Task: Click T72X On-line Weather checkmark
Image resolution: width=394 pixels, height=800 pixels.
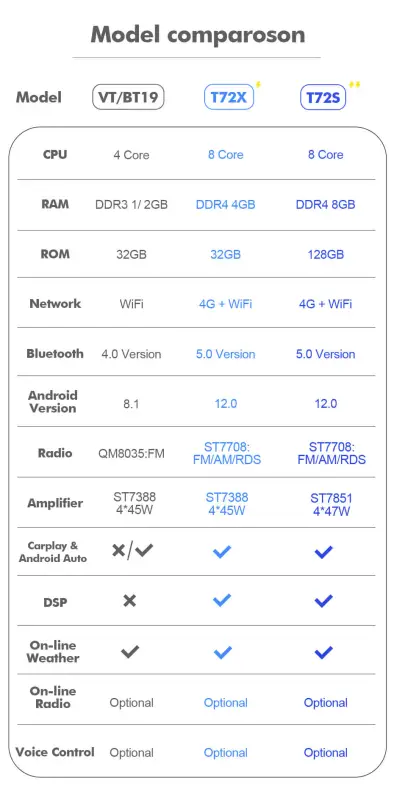Action: point(222,652)
